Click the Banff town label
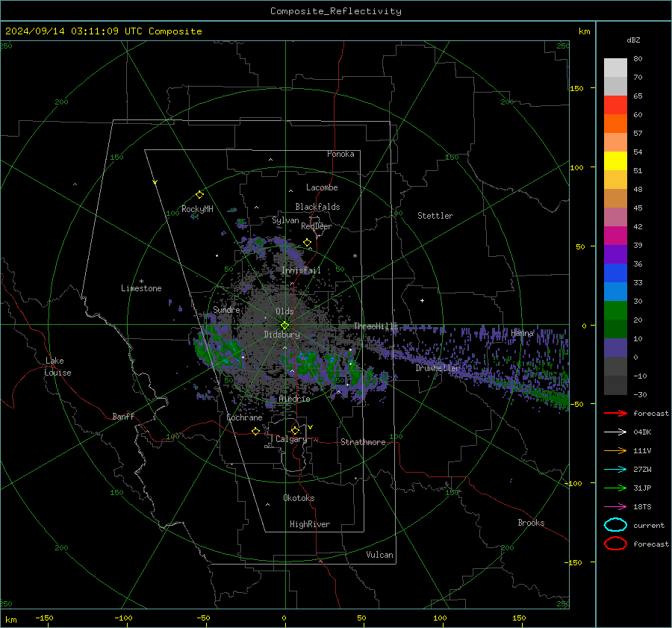 pyautogui.click(x=123, y=416)
